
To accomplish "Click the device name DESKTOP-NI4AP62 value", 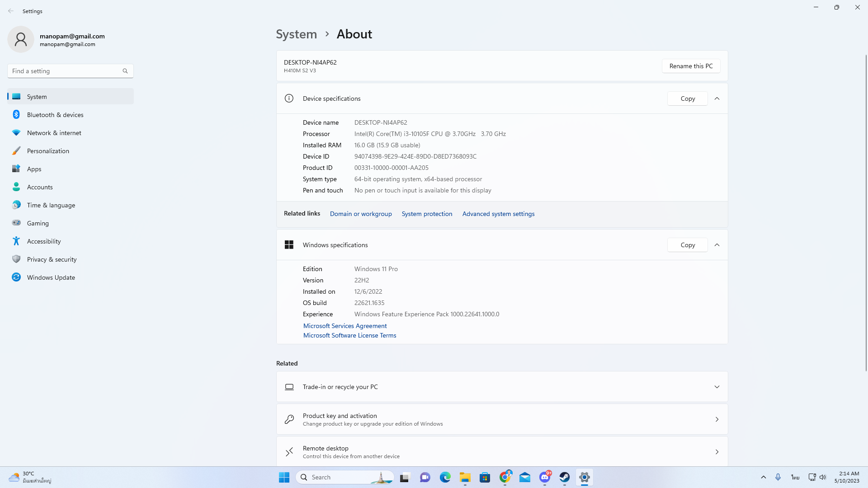I will (x=381, y=122).
